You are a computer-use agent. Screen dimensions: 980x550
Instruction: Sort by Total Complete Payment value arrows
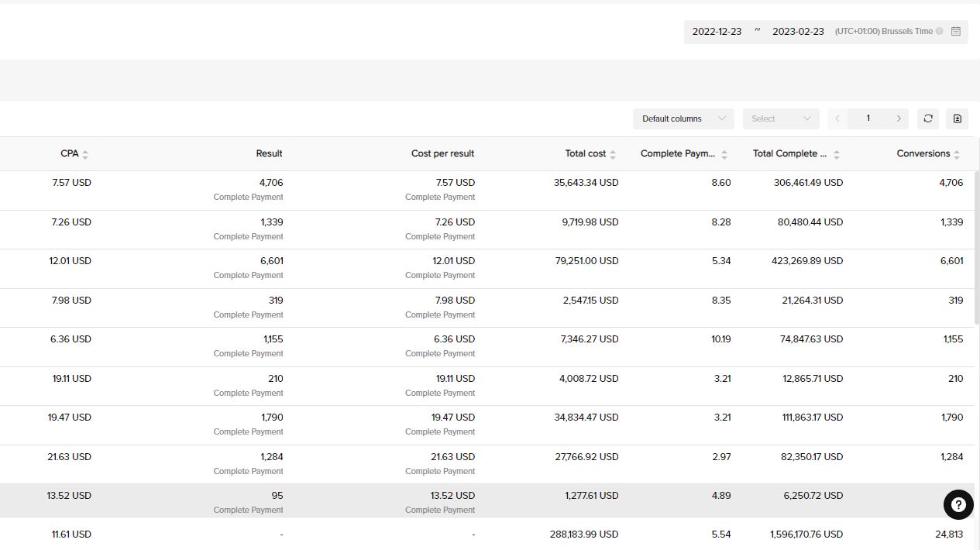pyautogui.click(x=837, y=154)
